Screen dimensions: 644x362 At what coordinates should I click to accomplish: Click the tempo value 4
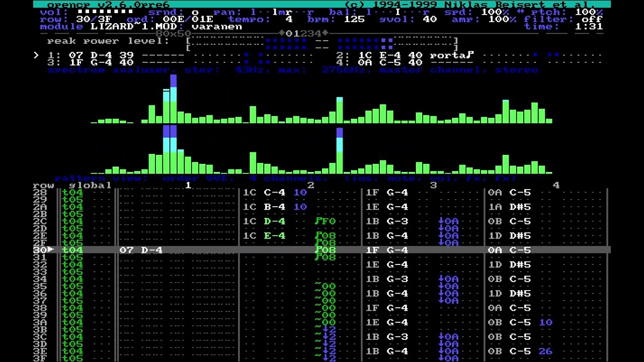(289, 19)
